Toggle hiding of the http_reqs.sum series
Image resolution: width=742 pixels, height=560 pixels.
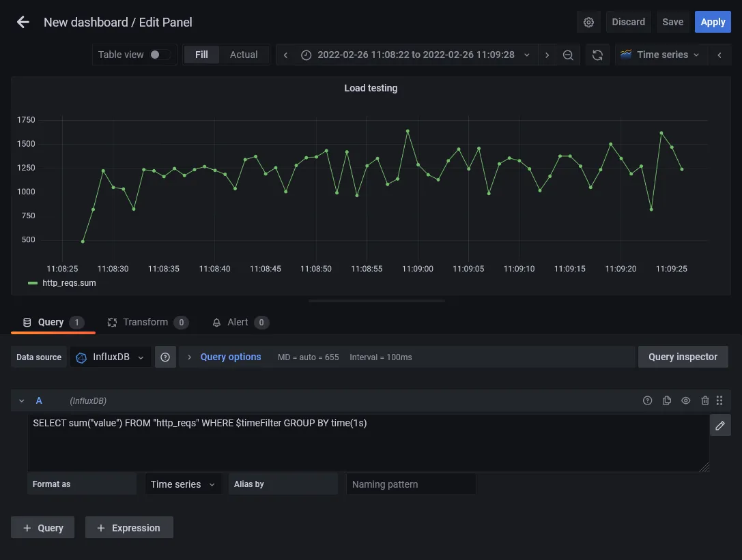(68, 282)
